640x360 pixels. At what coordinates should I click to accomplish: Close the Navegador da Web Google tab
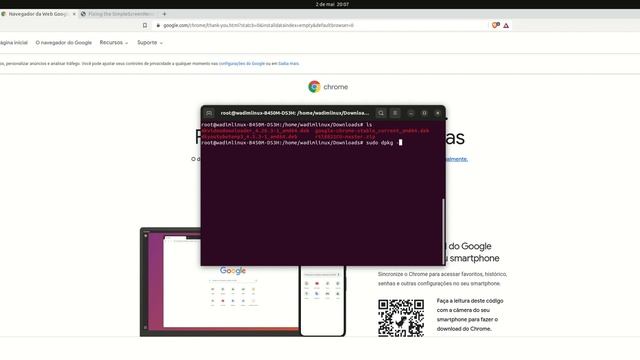tap(74, 14)
